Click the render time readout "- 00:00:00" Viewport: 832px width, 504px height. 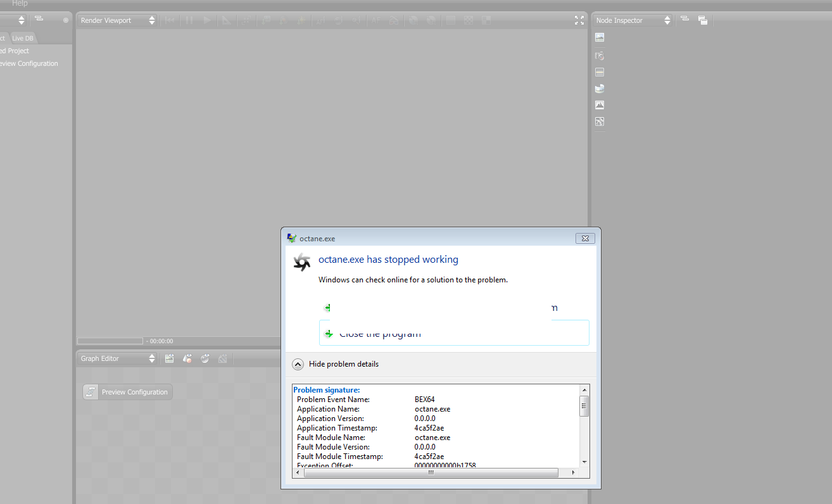[x=160, y=341]
